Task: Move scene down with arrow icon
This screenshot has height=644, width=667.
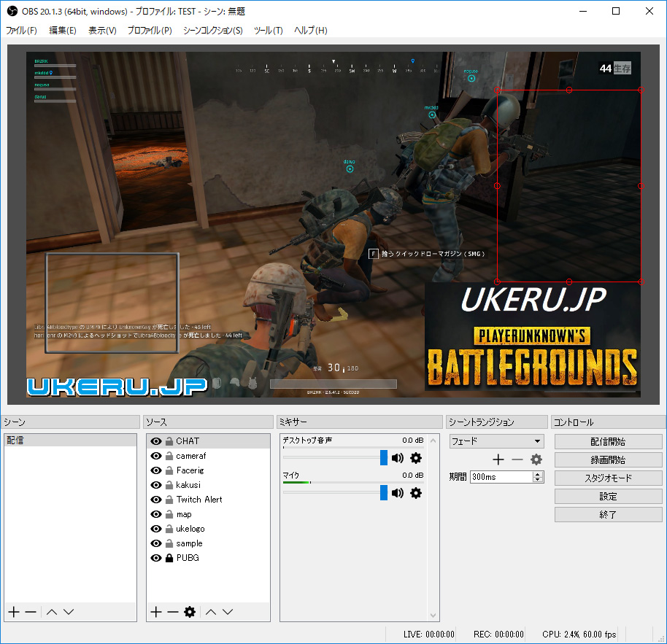Action: (x=69, y=612)
